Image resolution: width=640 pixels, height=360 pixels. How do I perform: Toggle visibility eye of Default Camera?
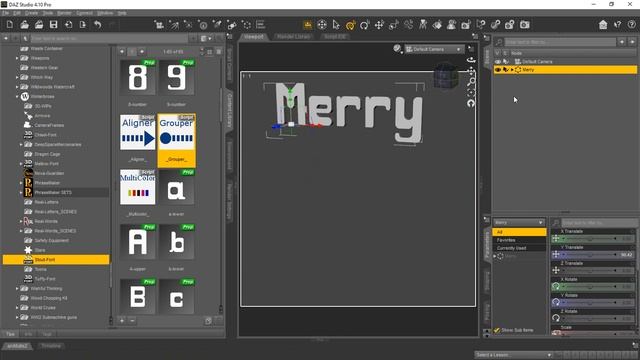tap(498, 62)
